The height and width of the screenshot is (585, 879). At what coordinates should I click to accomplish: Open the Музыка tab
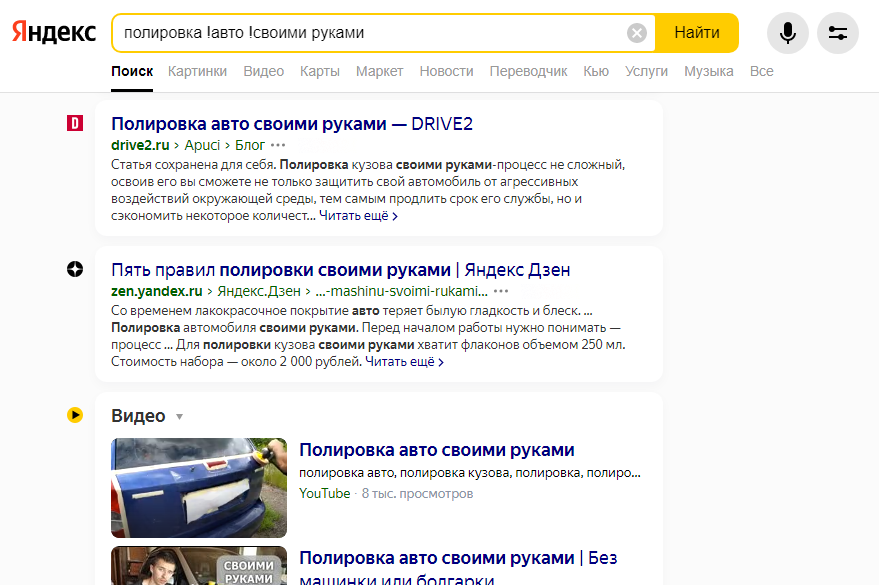[x=709, y=71]
